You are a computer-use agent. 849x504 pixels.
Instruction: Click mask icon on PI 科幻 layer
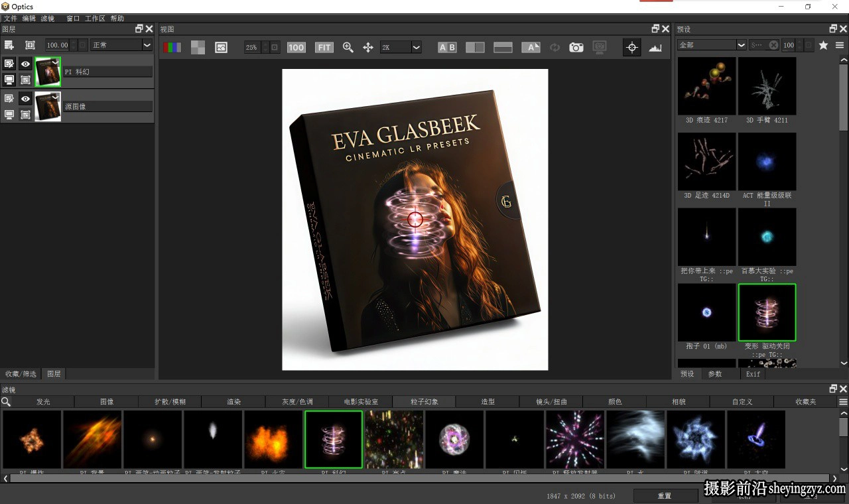[25, 80]
